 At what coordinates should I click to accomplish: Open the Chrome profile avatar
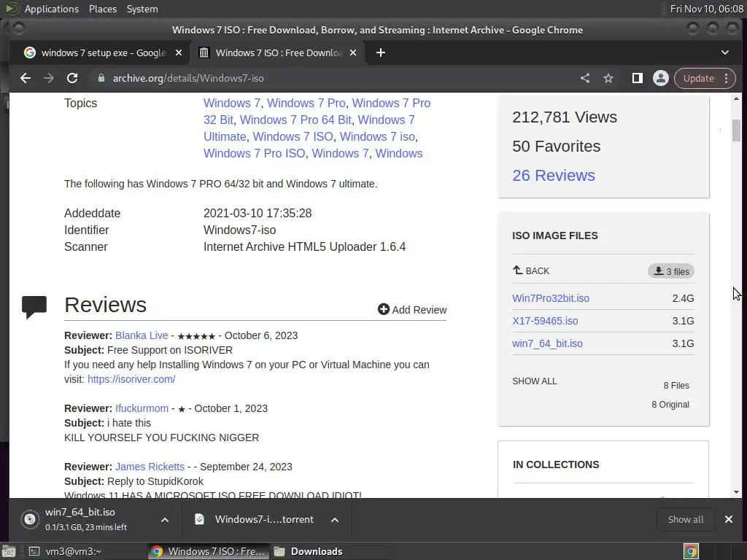(x=661, y=78)
